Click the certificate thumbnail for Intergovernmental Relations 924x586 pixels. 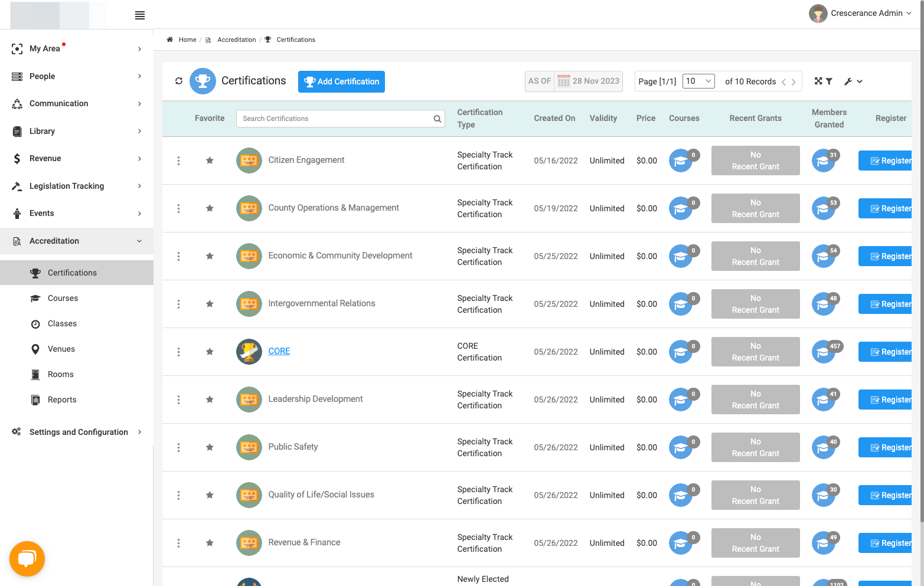pyautogui.click(x=249, y=304)
